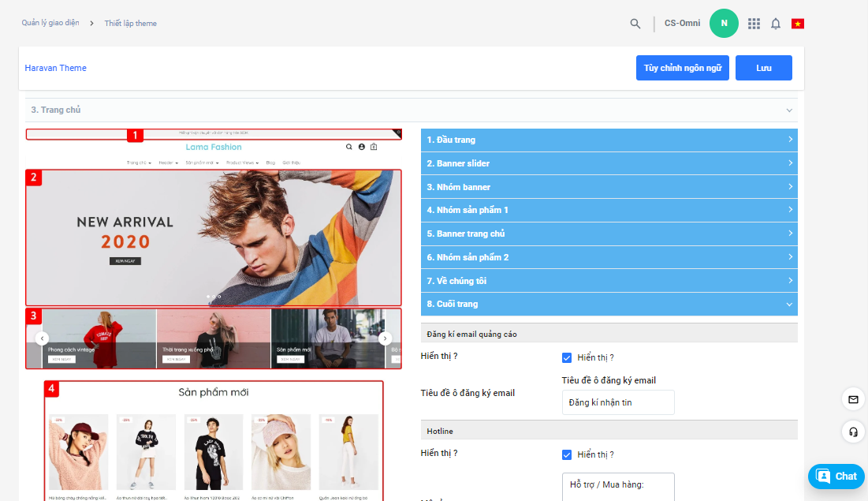Toggle Hiển thị checkbox under Hotline
Viewport: 868px width, 501px height.
[x=567, y=454]
